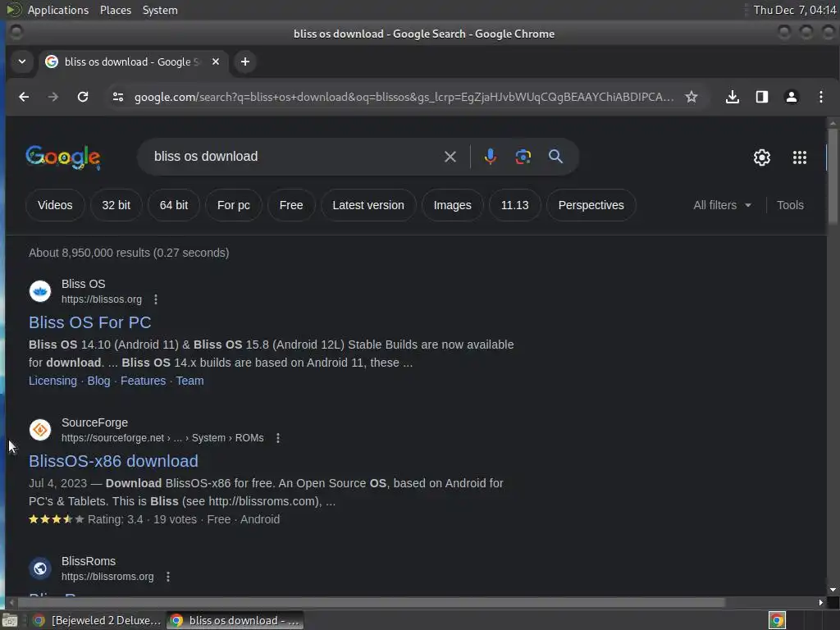
Task: Close the bliss os download tab
Action: tap(216, 62)
